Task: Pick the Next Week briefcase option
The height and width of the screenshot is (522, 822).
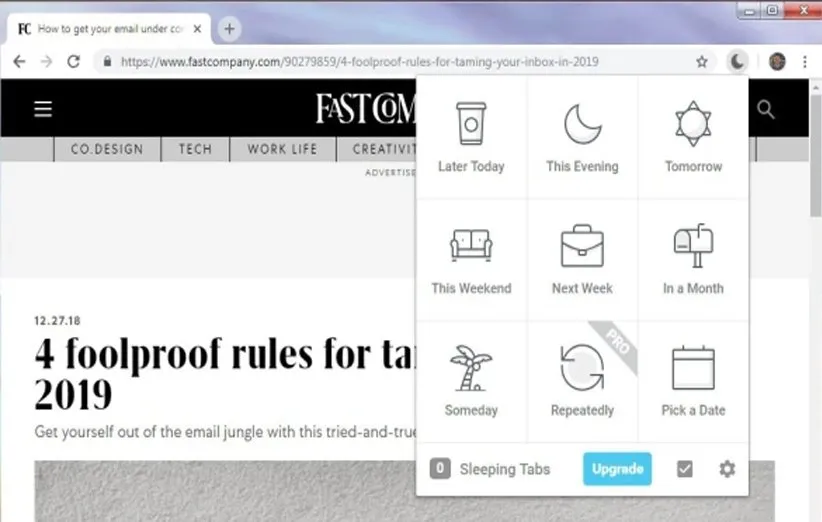Action: tap(582, 260)
